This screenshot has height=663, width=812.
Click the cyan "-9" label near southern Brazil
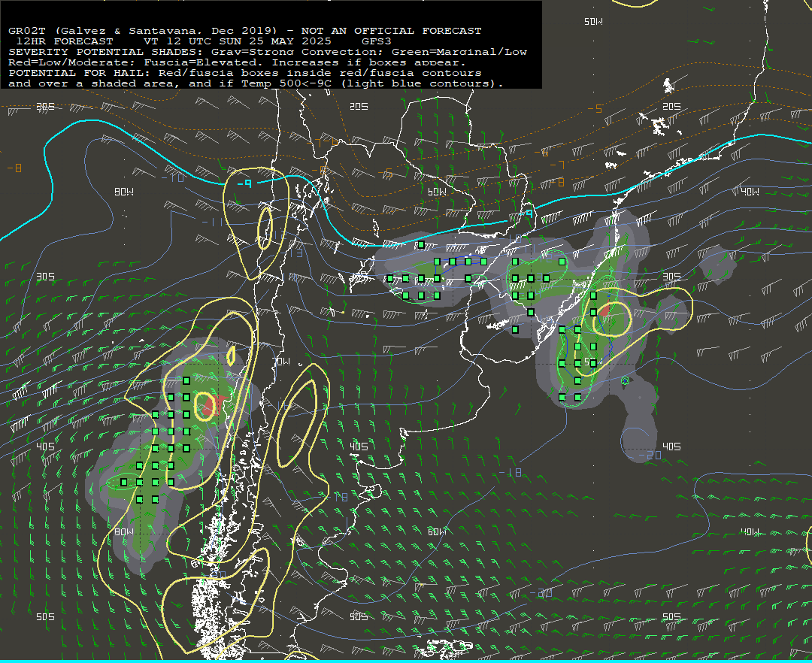[526, 213]
